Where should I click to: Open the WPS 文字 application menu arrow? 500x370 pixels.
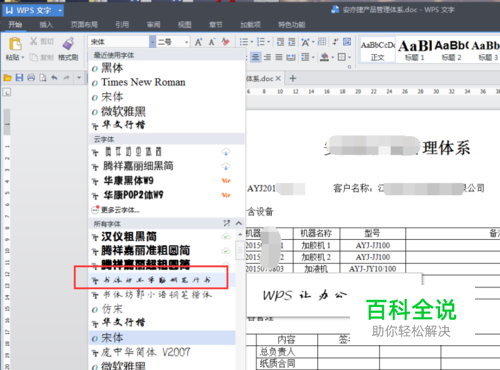(x=60, y=10)
